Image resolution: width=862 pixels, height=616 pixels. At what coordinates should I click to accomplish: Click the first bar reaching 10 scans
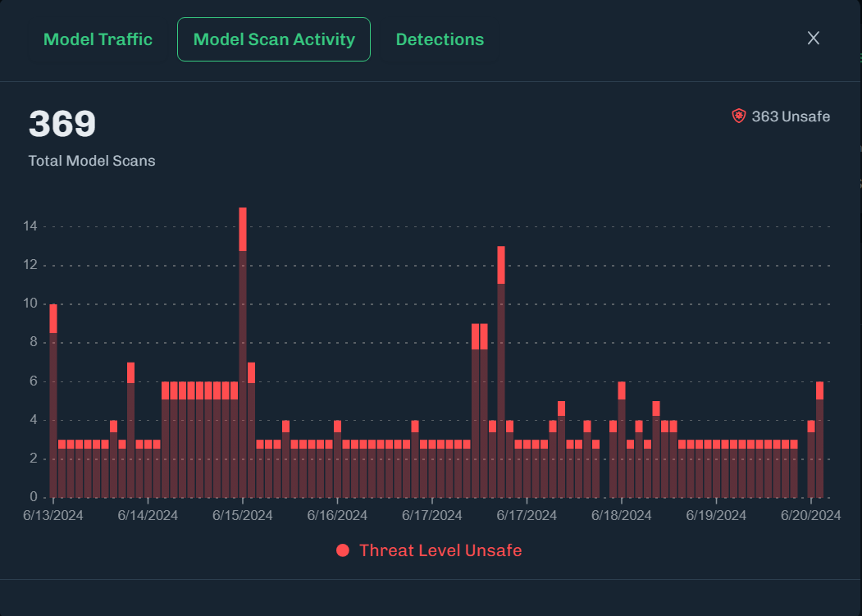tap(53, 400)
